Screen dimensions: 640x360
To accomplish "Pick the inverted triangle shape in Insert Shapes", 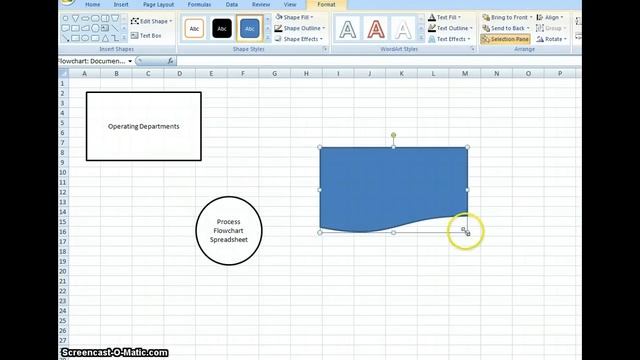I will click(x=75, y=18).
